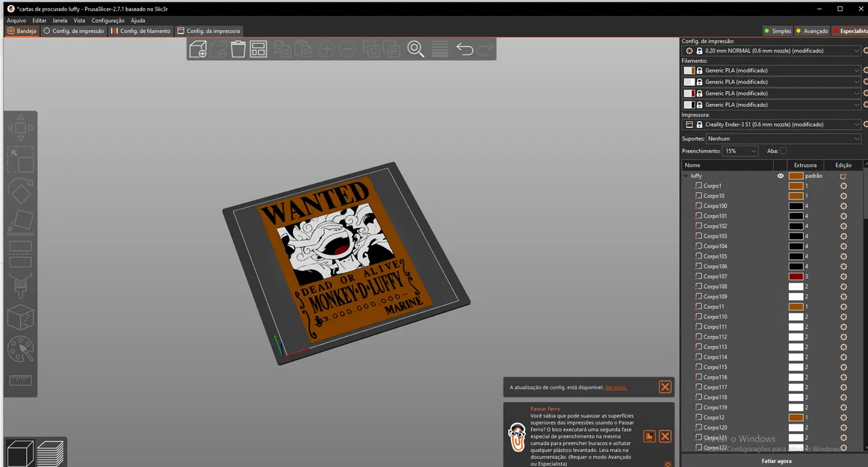
Task: Switch to 3D editor view cube icon
Action: pos(20,453)
